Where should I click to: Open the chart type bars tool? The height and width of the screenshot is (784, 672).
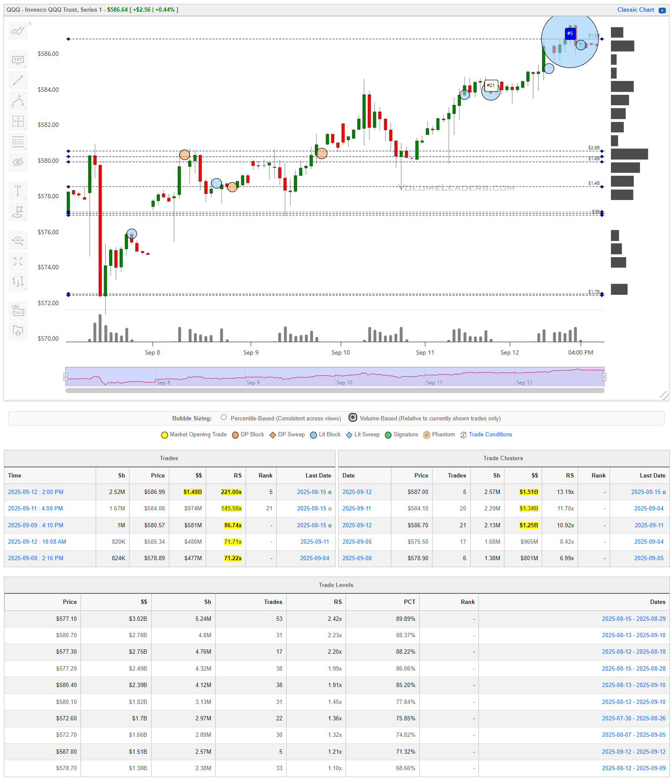coord(18,281)
